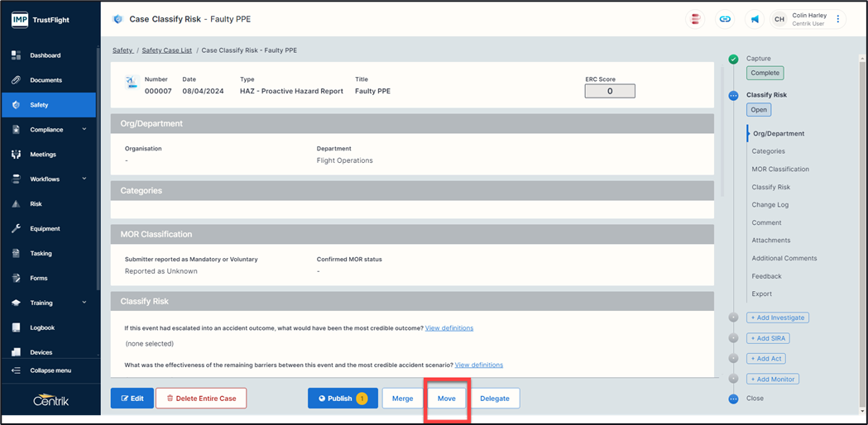
Task: Open Documents from the sidebar
Action: [x=46, y=80]
